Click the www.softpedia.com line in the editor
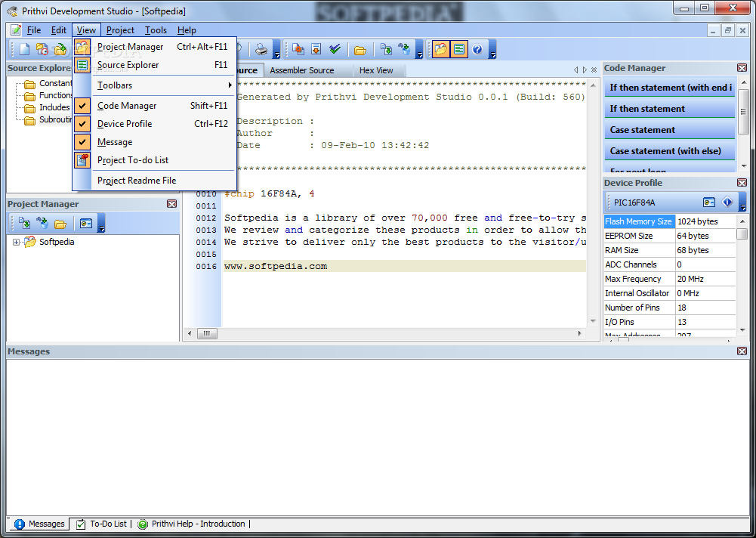Screen dimensions: 756x538 (405, 266)
